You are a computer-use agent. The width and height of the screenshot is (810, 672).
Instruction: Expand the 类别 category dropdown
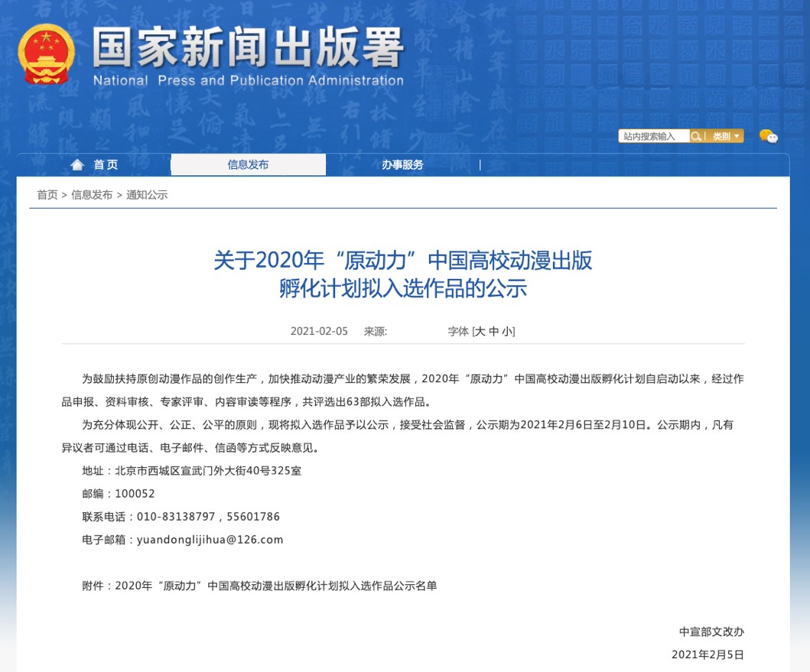[x=726, y=136]
